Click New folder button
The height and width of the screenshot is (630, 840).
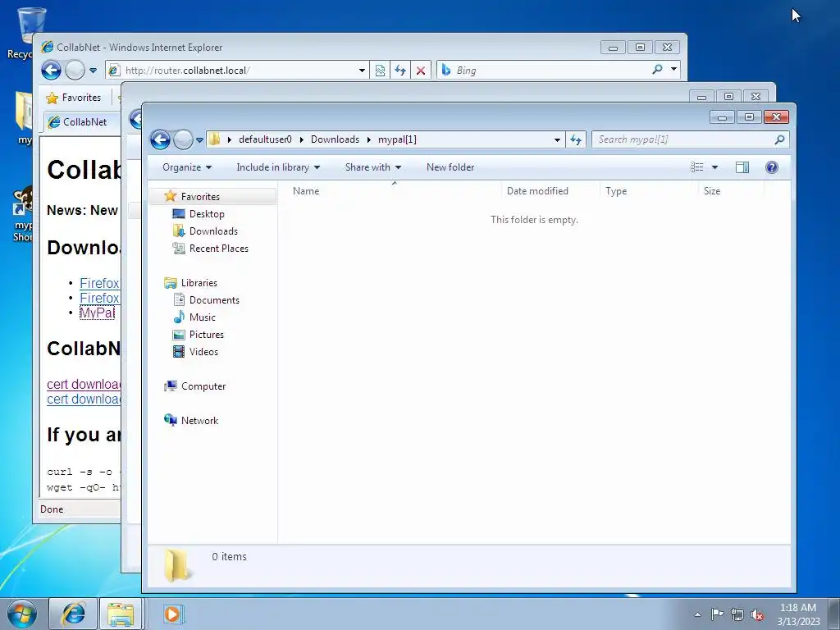pyautogui.click(x=450, y=167)
